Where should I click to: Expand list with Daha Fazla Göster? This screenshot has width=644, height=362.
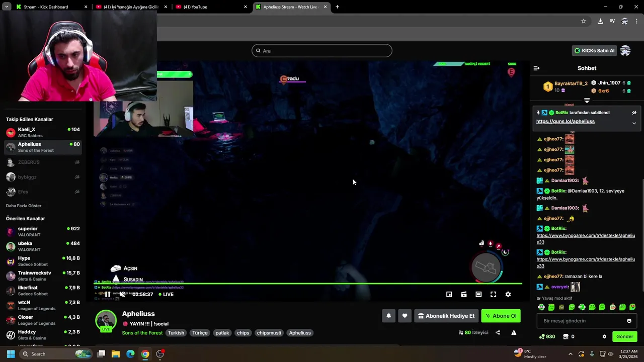tap(24, 206)
